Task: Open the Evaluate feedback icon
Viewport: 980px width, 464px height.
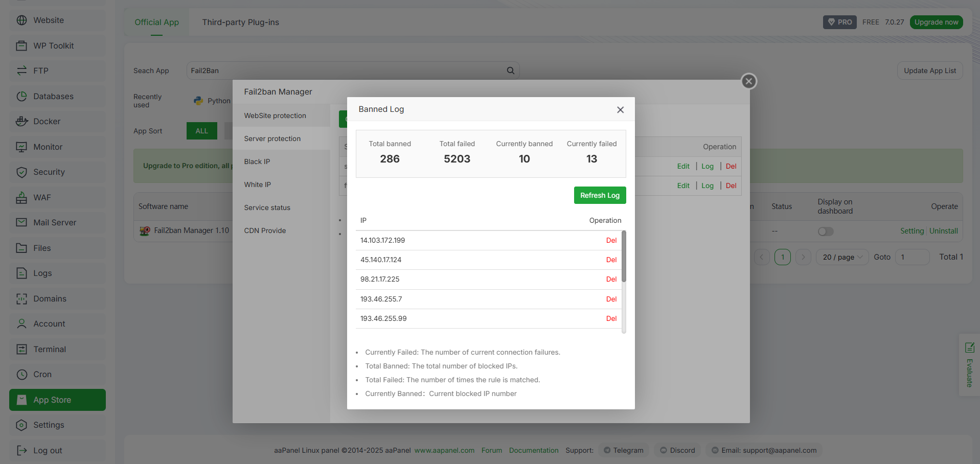Action: tap(969, 348)
